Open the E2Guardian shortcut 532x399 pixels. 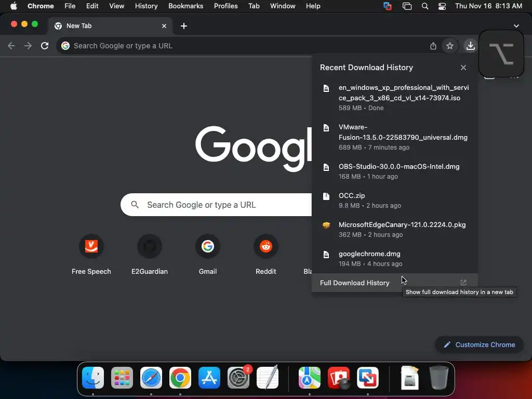coord(150,255)
